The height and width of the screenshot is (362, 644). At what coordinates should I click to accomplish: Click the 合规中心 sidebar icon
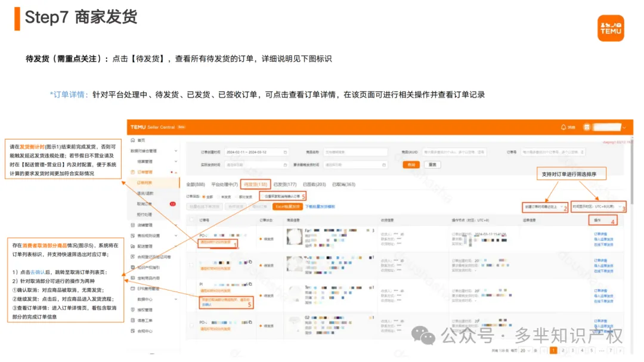click(132, 331)
